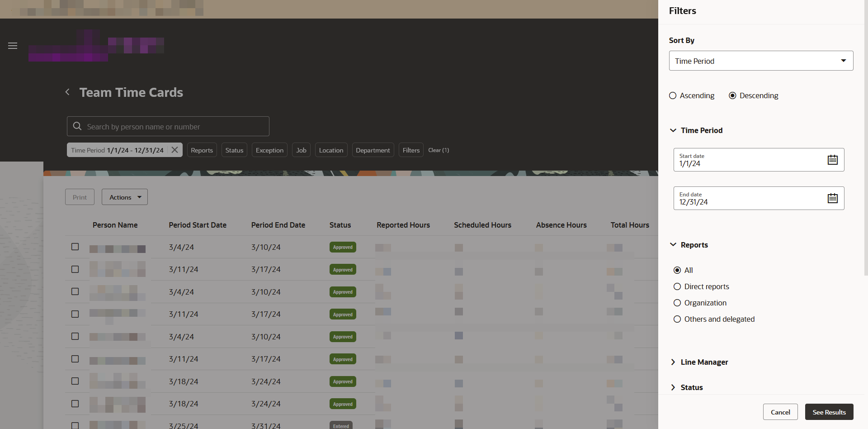Open the Actions dropdown
Image resolution: width=868 pixels, height=429 pixels.
point(124,197)
